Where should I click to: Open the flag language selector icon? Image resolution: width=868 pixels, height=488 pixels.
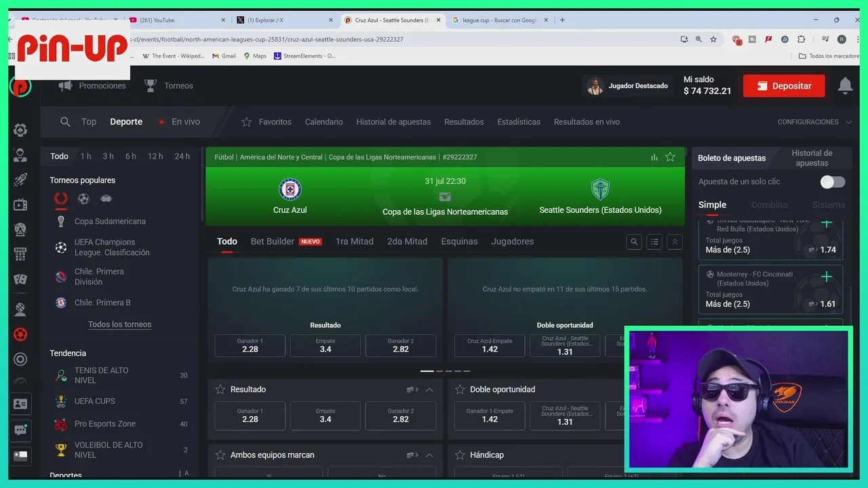tap(20, 455)
